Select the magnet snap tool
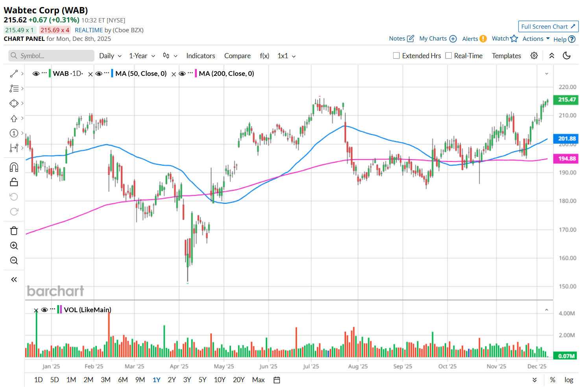This screenshot has height=392, width=584. 14,167
